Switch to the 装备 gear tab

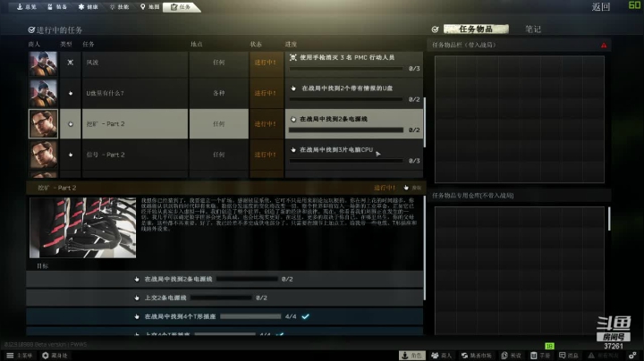(x=57, y=6)
